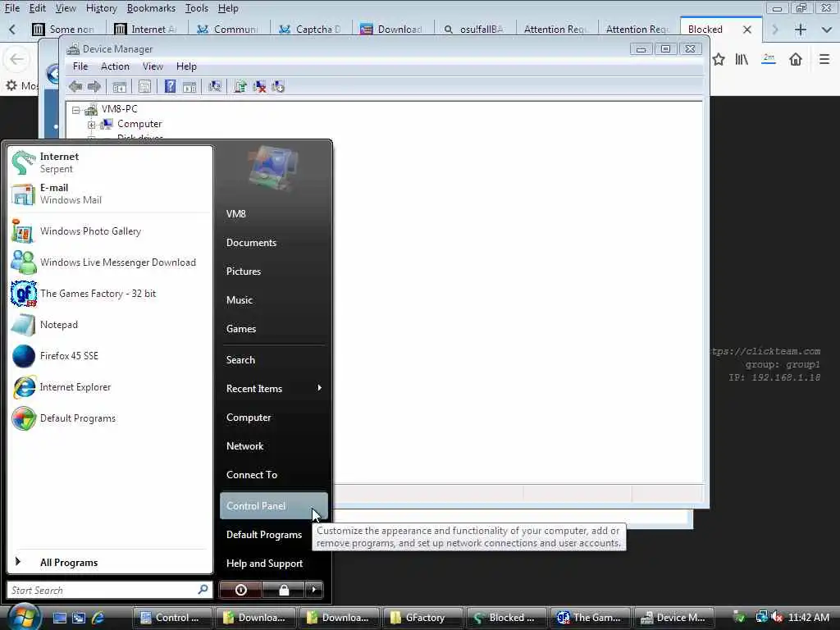Screen dimensions: 840x630
Task: Click the search magnifier icon in Start Search
Action: [203, 589]
